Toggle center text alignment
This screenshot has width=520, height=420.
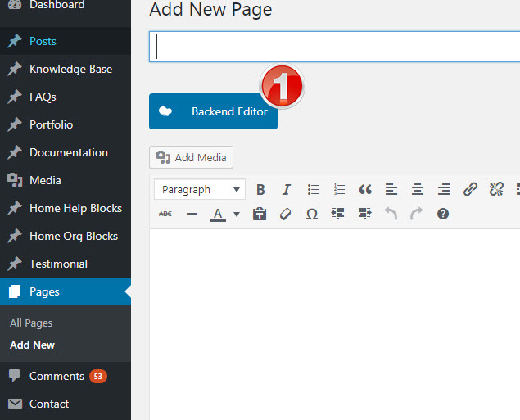[x=418, y=190]
